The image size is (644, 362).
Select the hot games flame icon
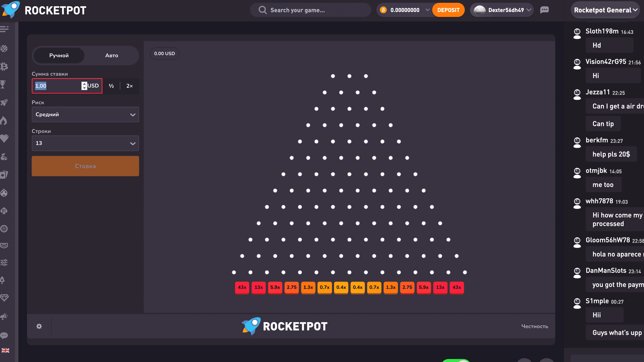(5, 120)
